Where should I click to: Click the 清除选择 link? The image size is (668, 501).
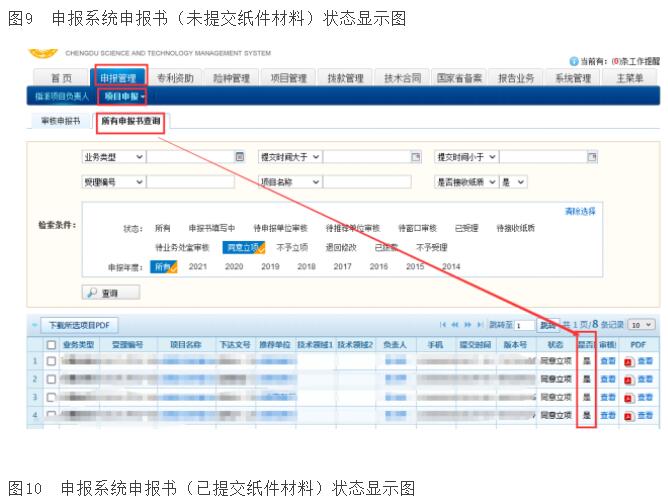tap(580, 211)
